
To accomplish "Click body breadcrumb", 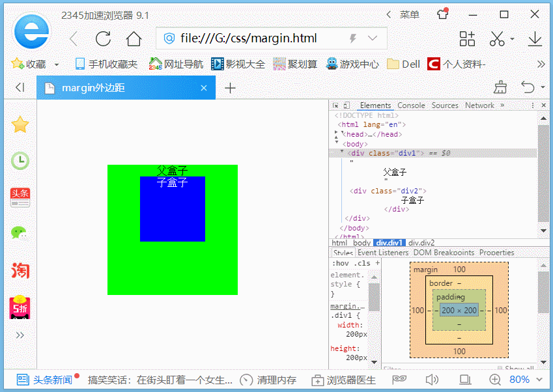I will (362, 242).
